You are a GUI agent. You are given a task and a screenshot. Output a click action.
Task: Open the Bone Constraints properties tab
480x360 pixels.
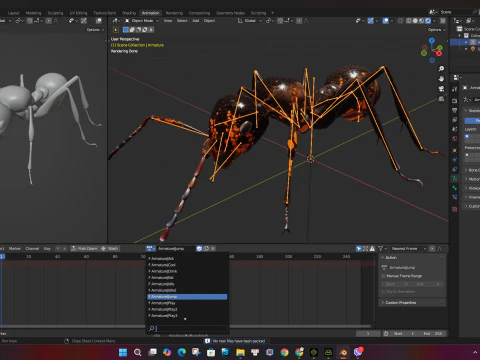click(x=455, y=197)
